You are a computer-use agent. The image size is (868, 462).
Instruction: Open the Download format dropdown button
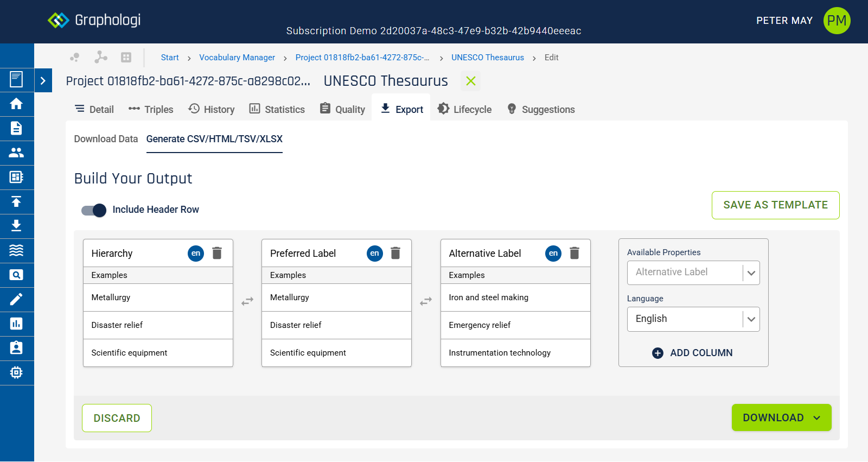(x=782, y=417)
